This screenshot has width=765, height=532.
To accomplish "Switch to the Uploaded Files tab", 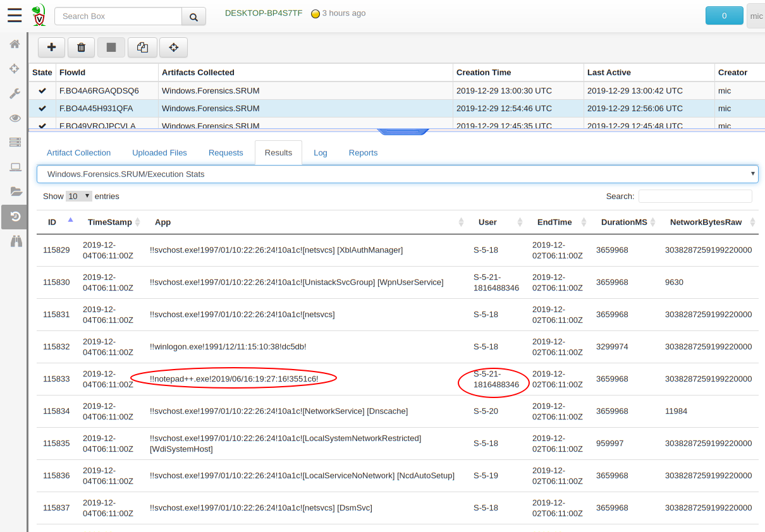I will tap(159, 153).
